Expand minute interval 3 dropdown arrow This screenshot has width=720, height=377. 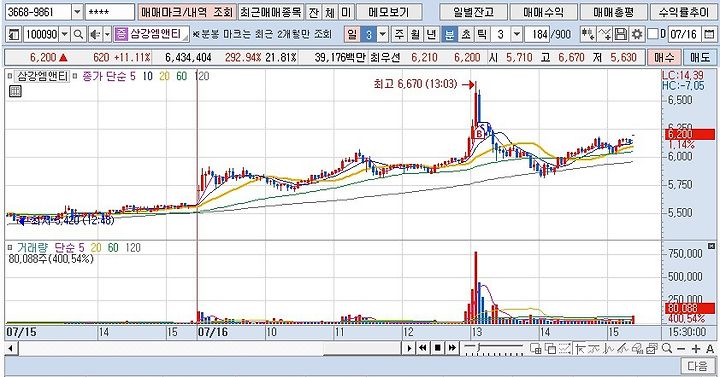(x=517, y=34)
